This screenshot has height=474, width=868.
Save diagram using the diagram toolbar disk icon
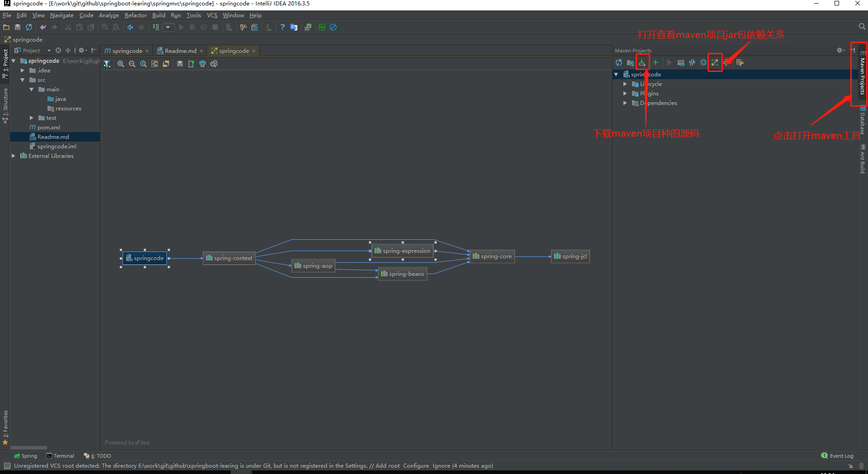click(x=180, y=64)
